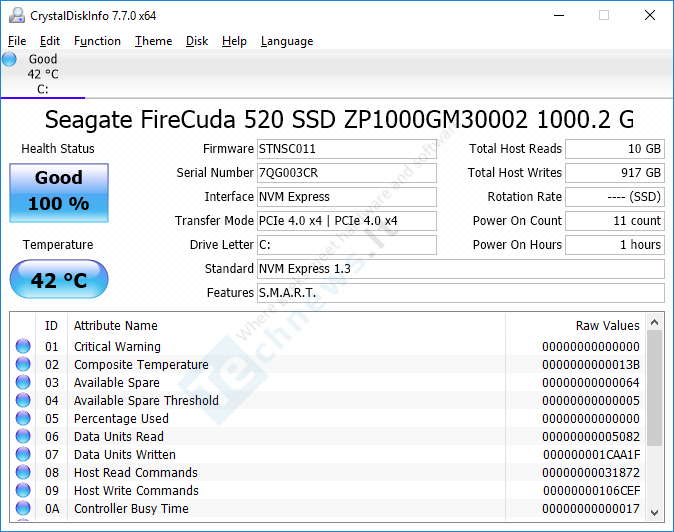Select the Critical Warning attribute name
The height and width of the screenshot is (532, 674).
117,346
